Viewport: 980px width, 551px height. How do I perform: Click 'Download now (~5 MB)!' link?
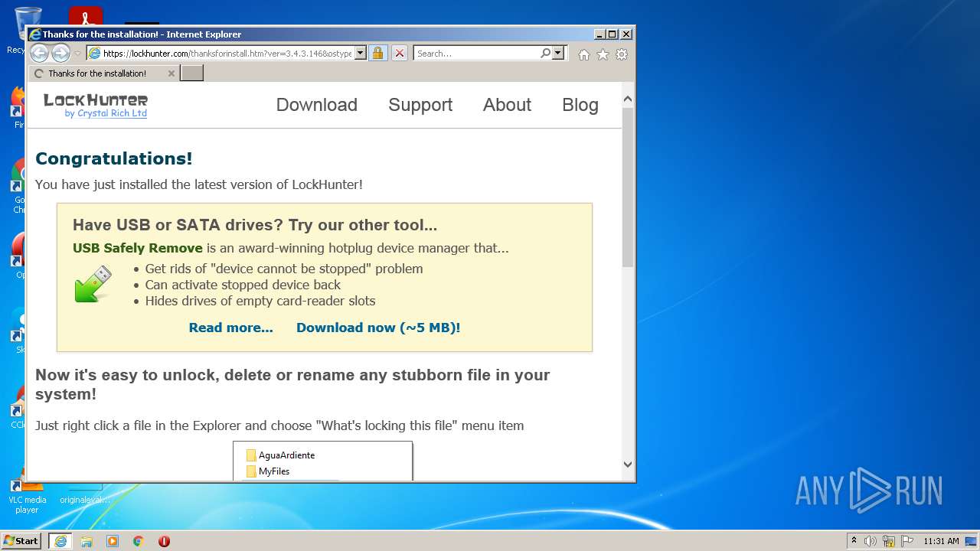tap(378, 328)
